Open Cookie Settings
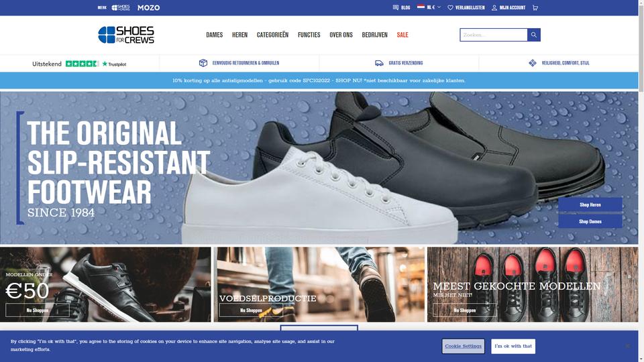Viewport: 644px width, 362px height. click(464, 346)
